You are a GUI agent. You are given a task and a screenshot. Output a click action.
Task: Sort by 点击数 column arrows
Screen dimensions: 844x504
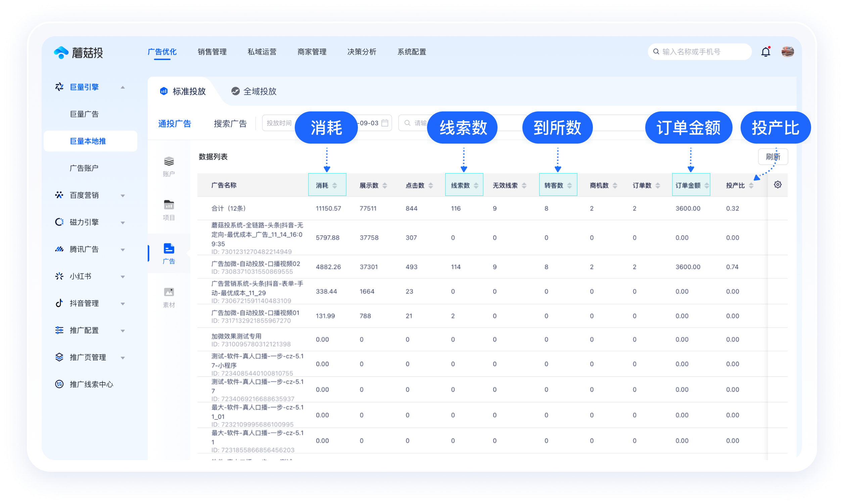click(x=430, y=186)
